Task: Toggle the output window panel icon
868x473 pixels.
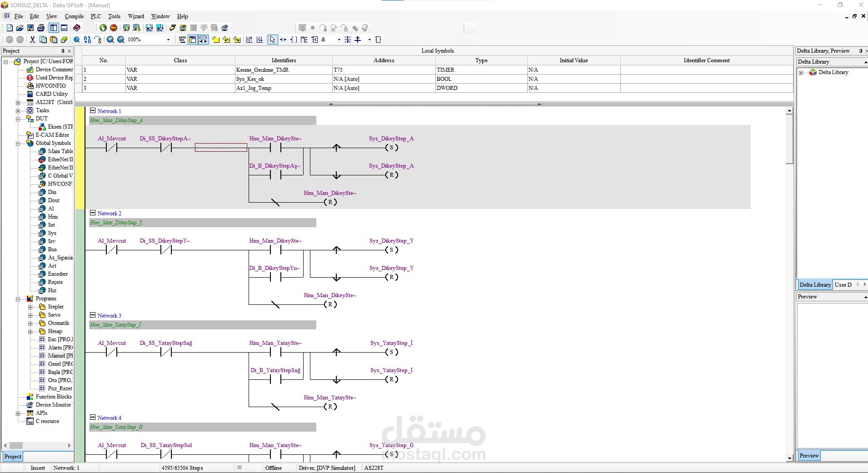Action: 64,28
